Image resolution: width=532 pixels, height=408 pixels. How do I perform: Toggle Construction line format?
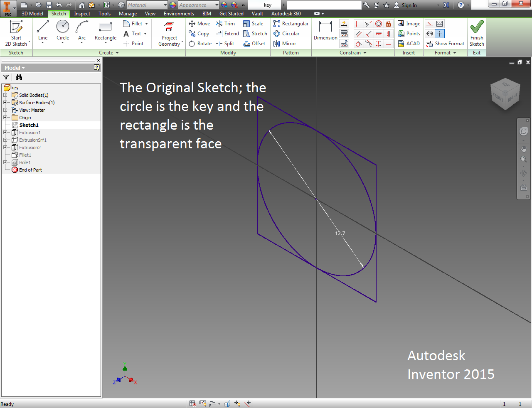430,24
